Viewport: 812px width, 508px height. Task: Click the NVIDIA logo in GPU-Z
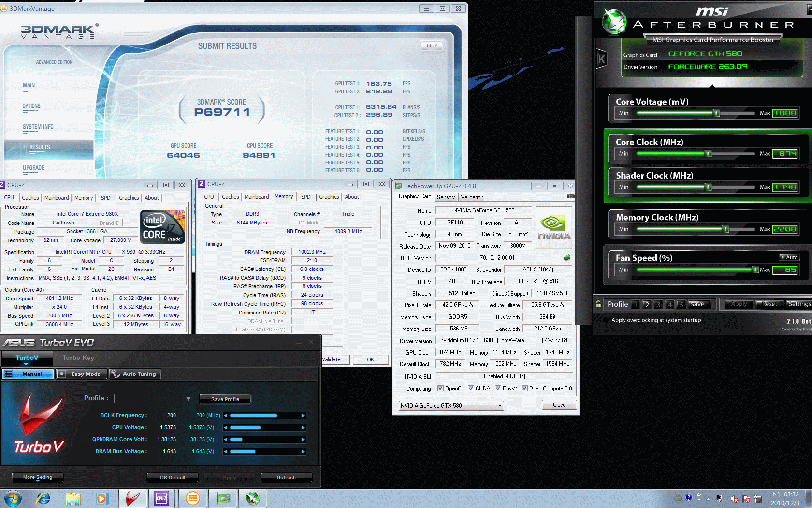pyautogui.click(x=554, y=227)
